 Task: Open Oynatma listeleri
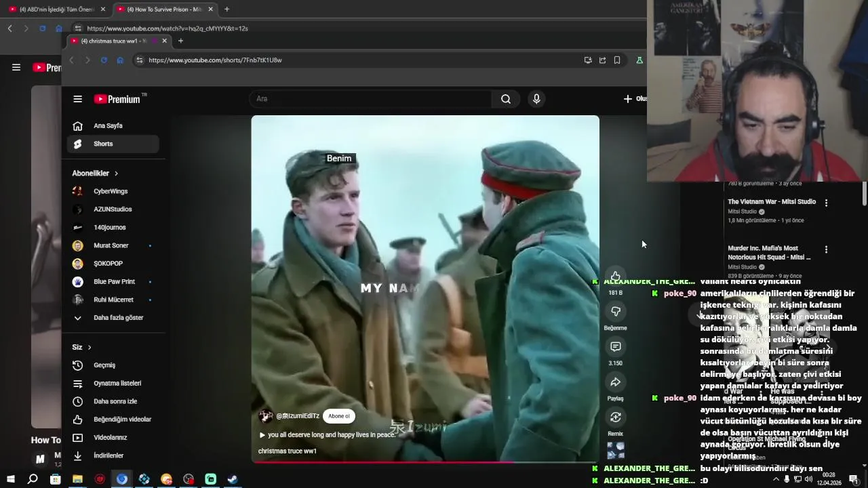pyautogui.click(x=113, y=384)
